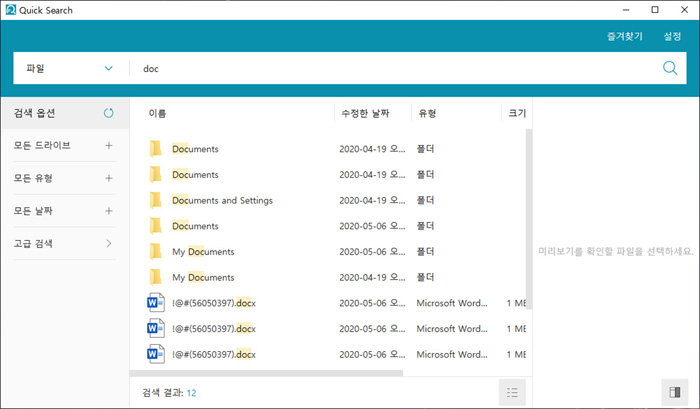Click Word icon of first docx file

(155, 302)
